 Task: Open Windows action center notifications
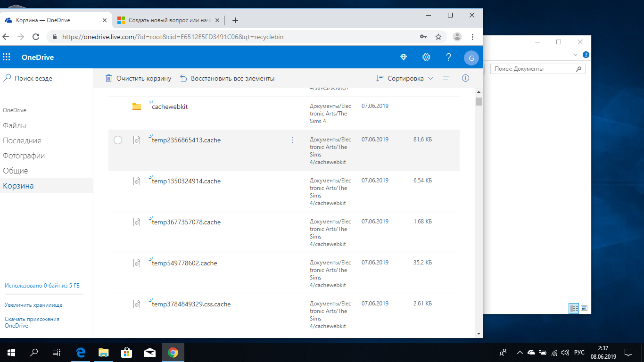click(628, 352)
